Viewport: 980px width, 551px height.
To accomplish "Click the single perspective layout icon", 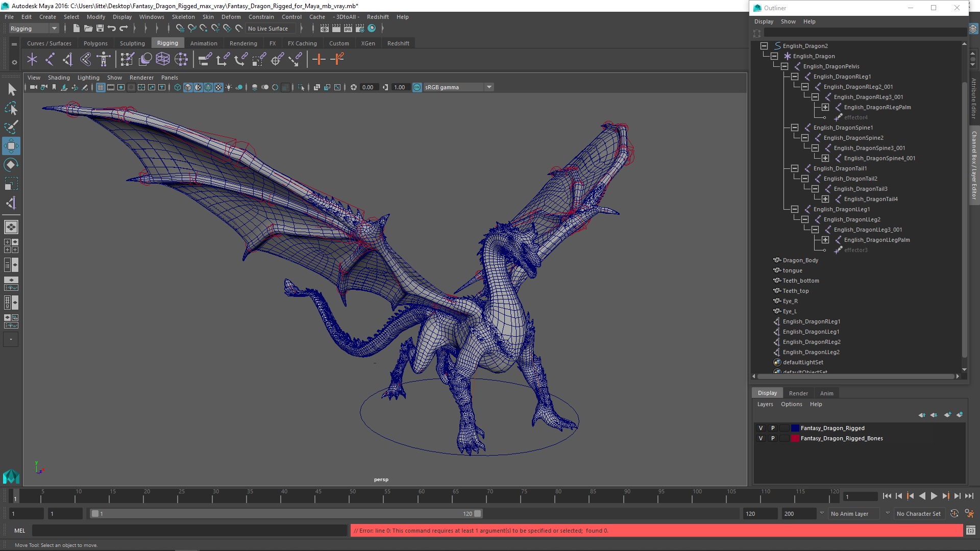I will (11, 227).
